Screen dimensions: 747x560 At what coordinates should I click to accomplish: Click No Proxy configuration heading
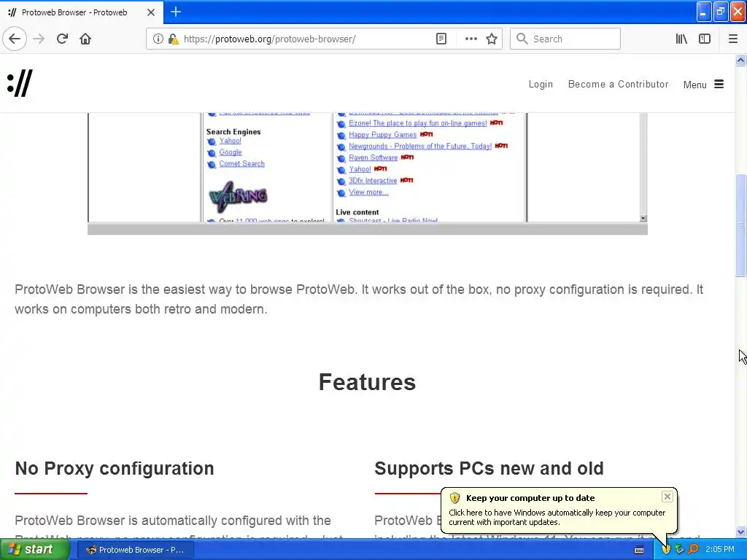tap(115, 469)
